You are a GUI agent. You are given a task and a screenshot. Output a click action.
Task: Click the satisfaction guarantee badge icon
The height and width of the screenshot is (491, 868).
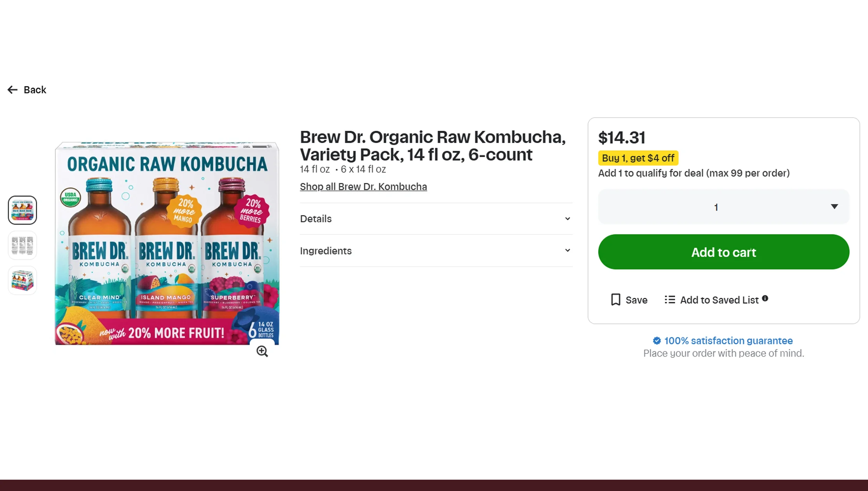coord(657,341)
